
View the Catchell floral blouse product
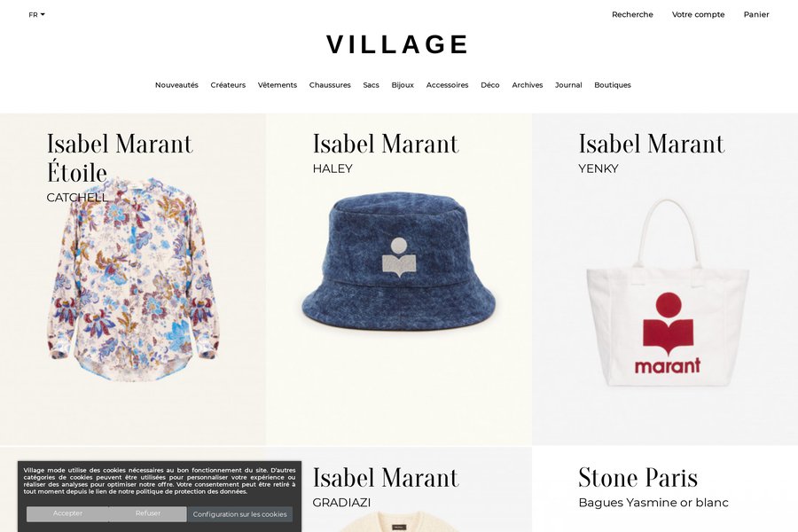(133, 279)
